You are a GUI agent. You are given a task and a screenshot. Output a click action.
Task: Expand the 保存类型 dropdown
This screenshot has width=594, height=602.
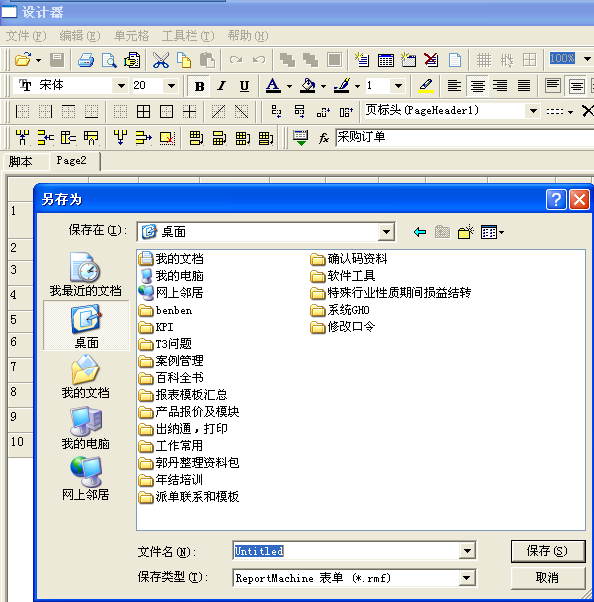pyautogui.click(x=467, y=578)
